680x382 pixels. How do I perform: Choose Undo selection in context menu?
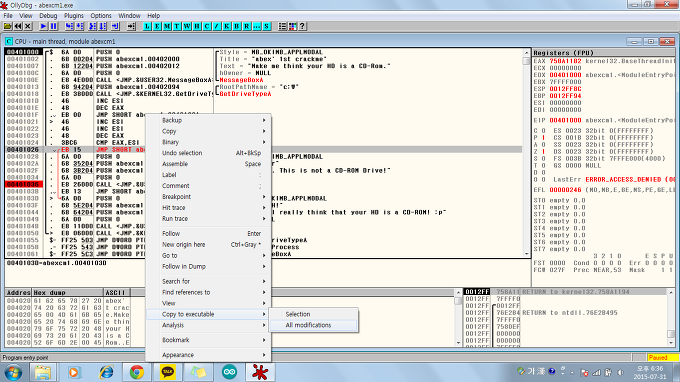pyautogui.click(x=209, y=153)
